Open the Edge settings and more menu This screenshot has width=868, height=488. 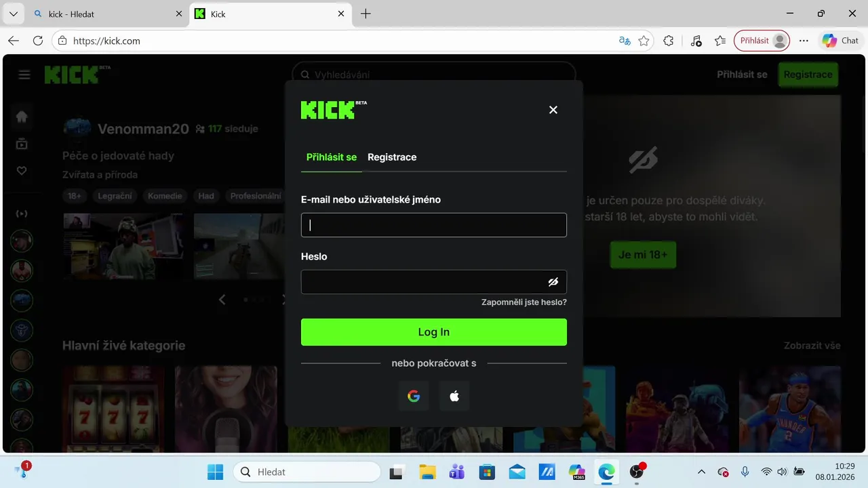804,41
